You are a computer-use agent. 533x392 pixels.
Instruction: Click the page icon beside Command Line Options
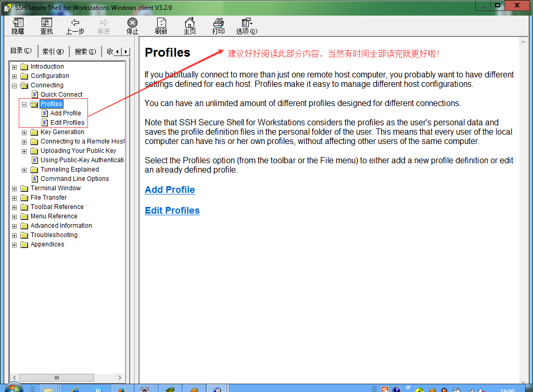click(35, 178)
